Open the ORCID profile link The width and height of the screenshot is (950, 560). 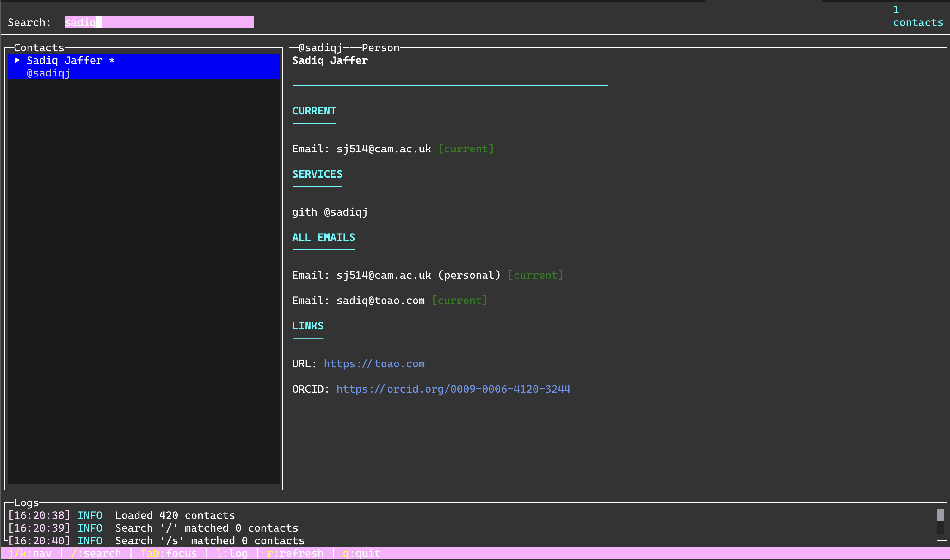tap(453, 389)
